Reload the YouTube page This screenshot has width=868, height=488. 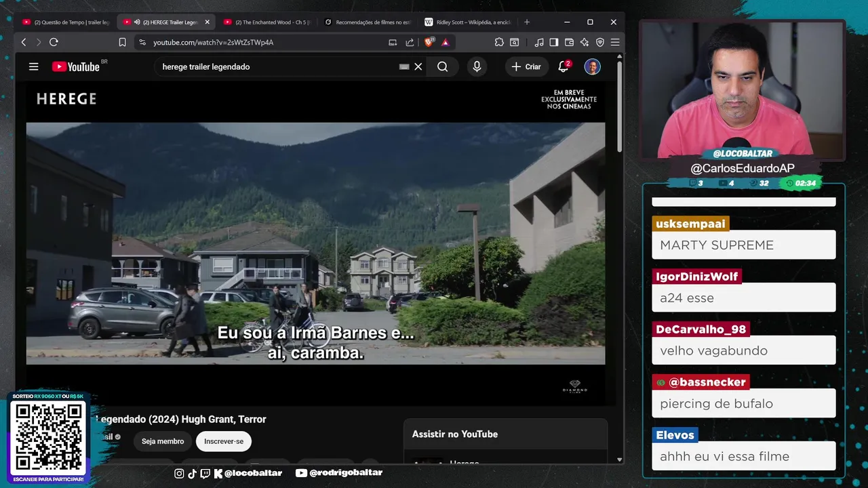click(x=54, y=42)
